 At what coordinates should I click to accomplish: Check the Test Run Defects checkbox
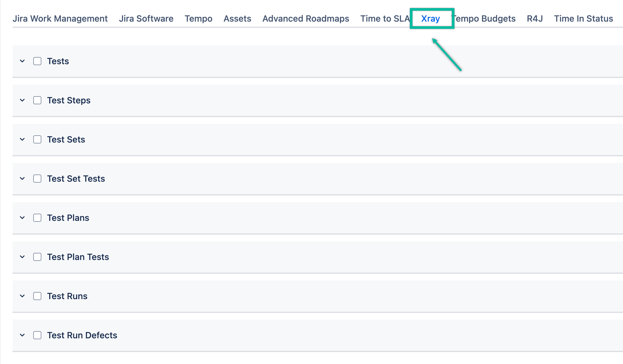pos(37,335)
